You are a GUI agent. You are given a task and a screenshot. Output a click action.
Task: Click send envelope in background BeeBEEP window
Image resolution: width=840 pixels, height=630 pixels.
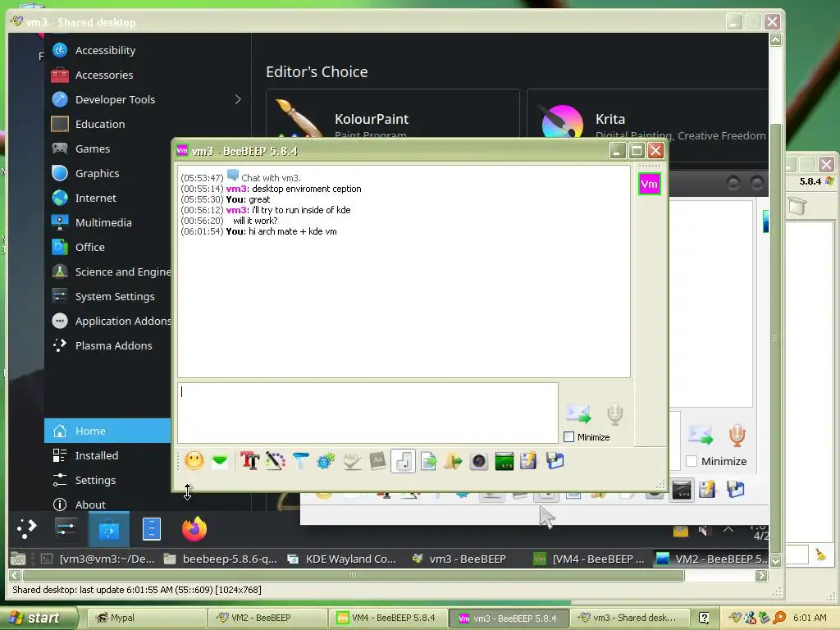pyautogui.click(x=701, y=435)
